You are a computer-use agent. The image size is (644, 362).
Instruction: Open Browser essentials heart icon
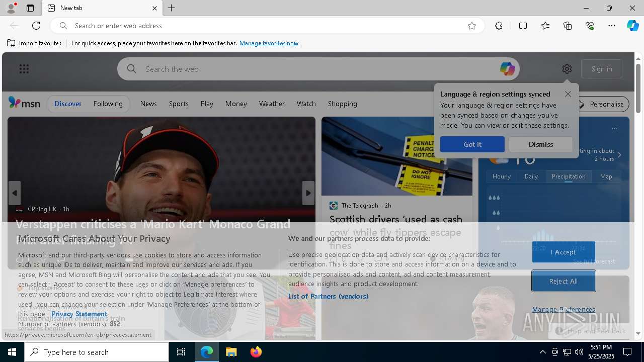coord(590,26)
